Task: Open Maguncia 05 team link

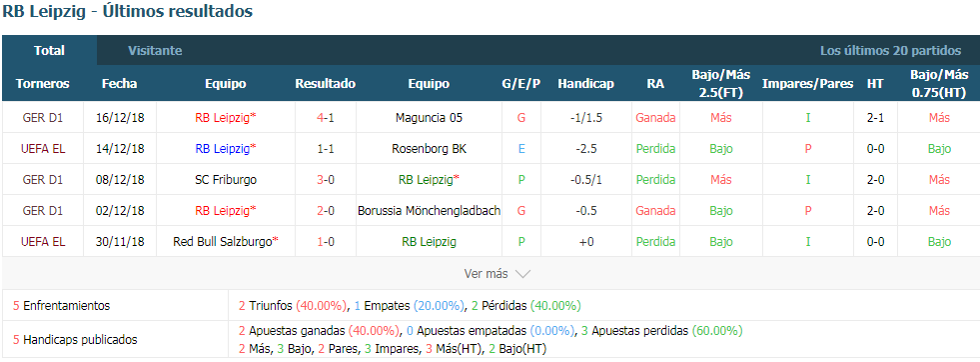Action: [x=429, y=118]
